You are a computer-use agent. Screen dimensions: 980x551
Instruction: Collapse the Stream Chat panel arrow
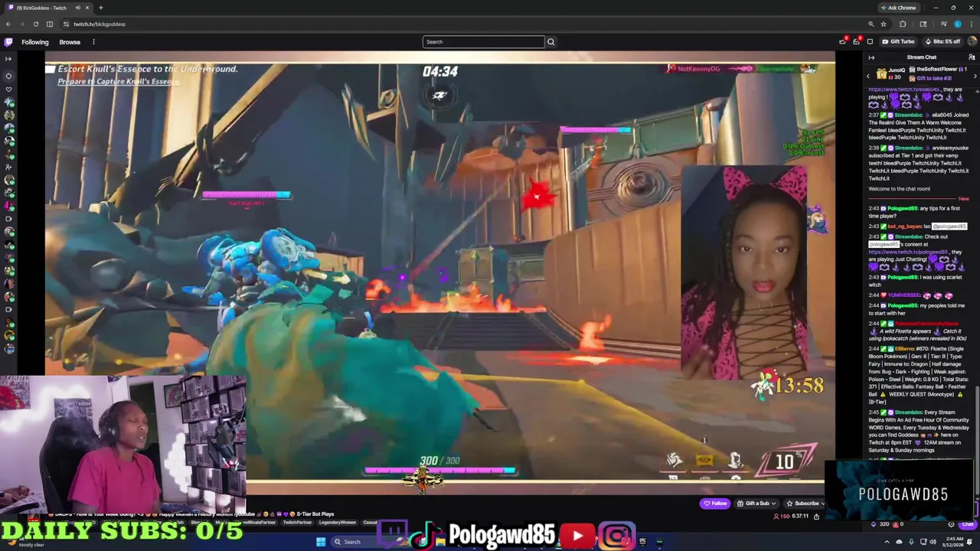871,57
